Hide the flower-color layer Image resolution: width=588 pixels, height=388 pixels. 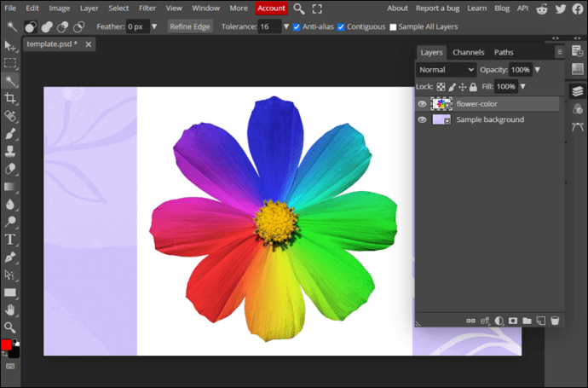pos(423,104)
